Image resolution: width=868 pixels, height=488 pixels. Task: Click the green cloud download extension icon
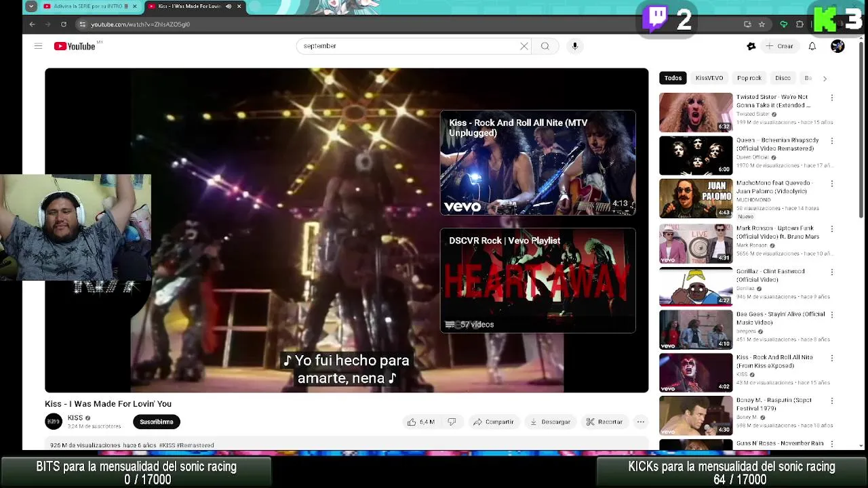[x=784, y=24]
